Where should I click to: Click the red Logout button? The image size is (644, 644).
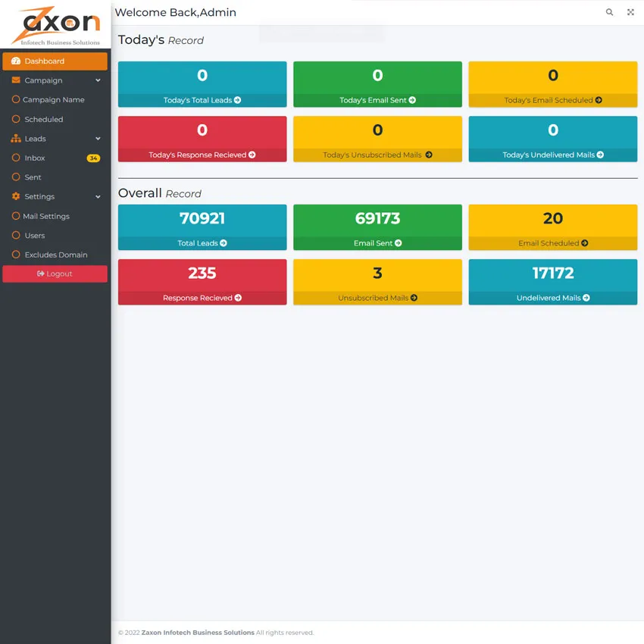click(x=55, y=274)
